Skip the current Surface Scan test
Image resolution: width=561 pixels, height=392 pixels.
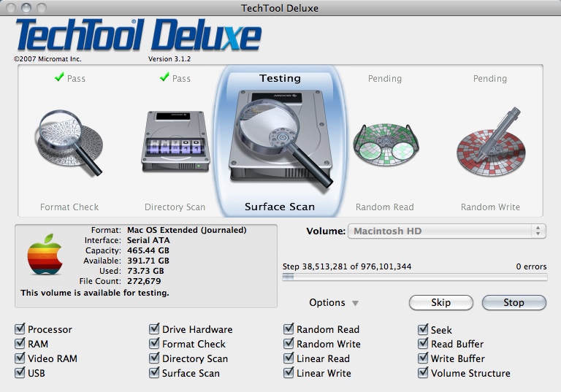440,303
